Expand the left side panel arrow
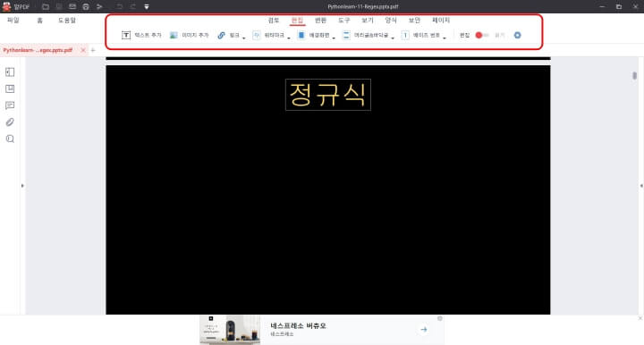Screen dimensions: 644x345 coord(22,186)
